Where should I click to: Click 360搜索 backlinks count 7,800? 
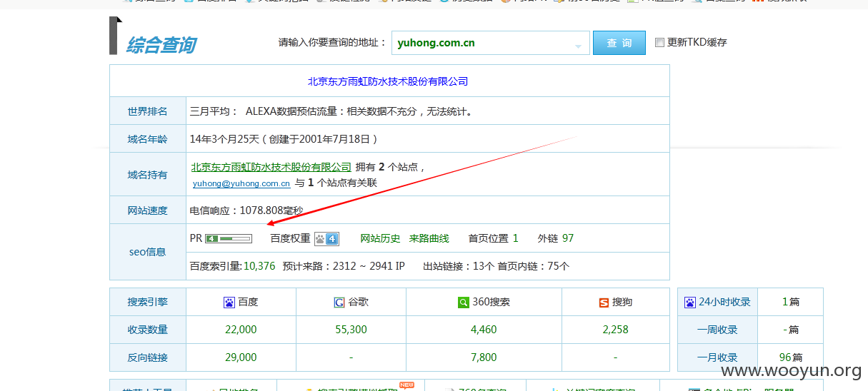484,357
